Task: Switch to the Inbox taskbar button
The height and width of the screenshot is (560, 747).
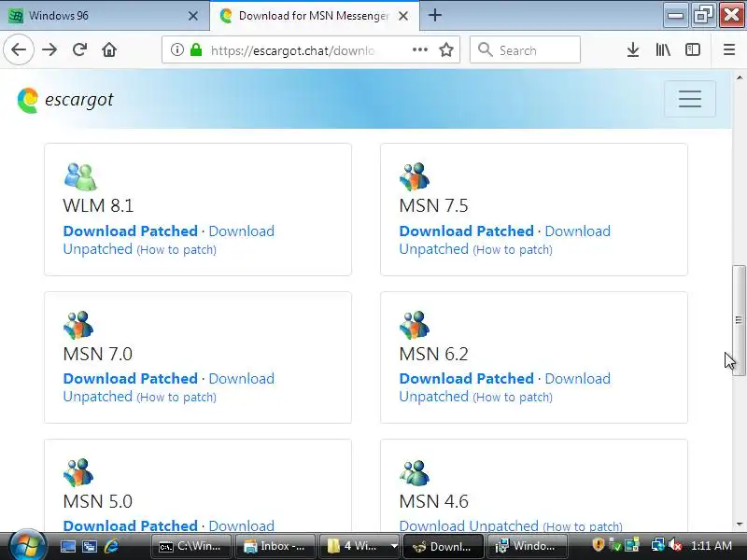Action: click(x=275, y=546)
